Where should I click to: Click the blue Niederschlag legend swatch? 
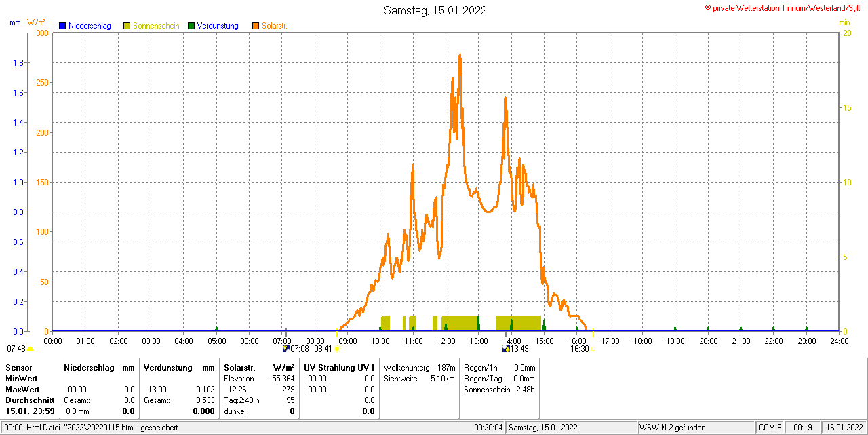(x=62, y=26)
